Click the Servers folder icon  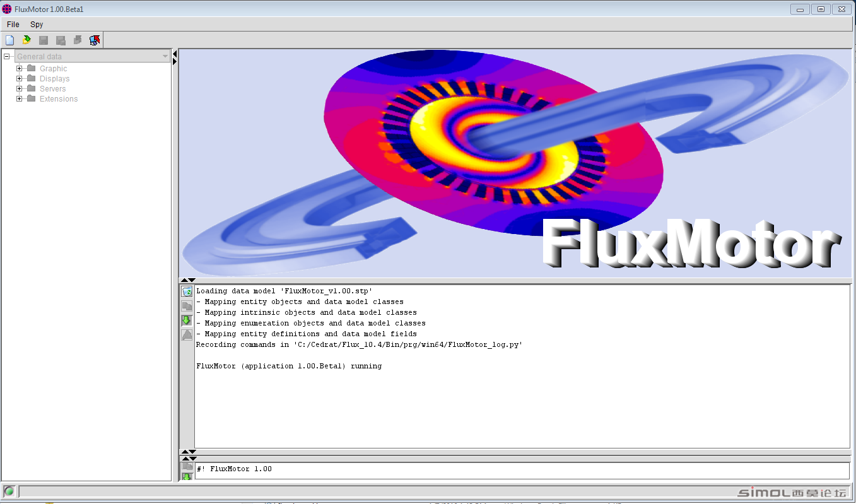pos(31,89)
